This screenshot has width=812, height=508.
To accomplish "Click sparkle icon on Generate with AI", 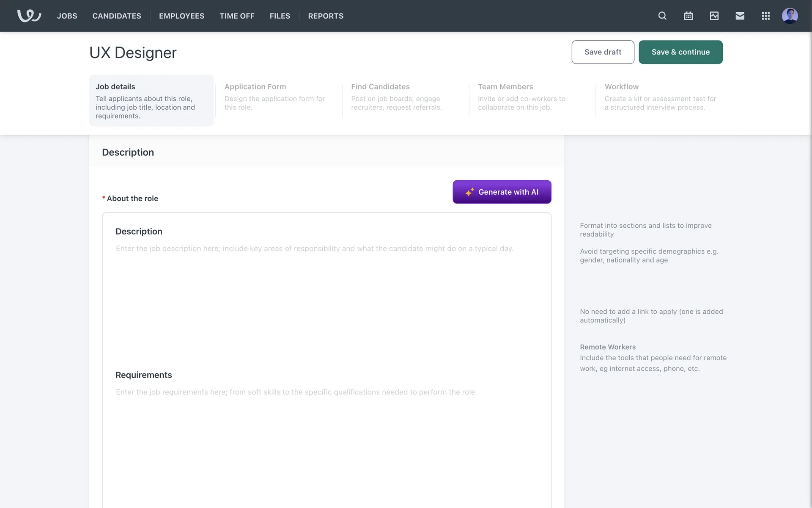I will (x=469, y=192).
